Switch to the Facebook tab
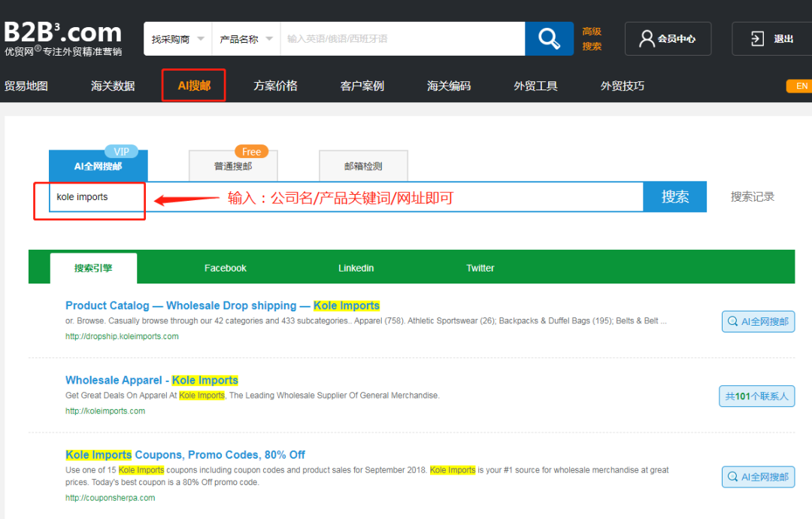This screenshot has width=812, height=519. coord(226,269)
